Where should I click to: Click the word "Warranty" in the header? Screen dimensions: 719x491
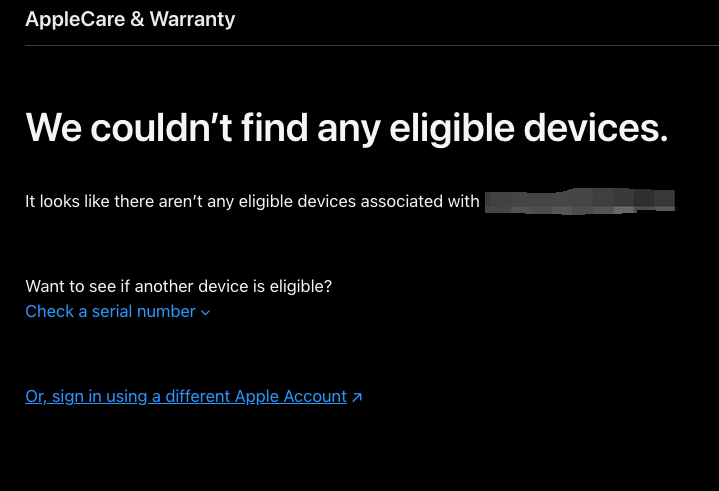(192, 19)
